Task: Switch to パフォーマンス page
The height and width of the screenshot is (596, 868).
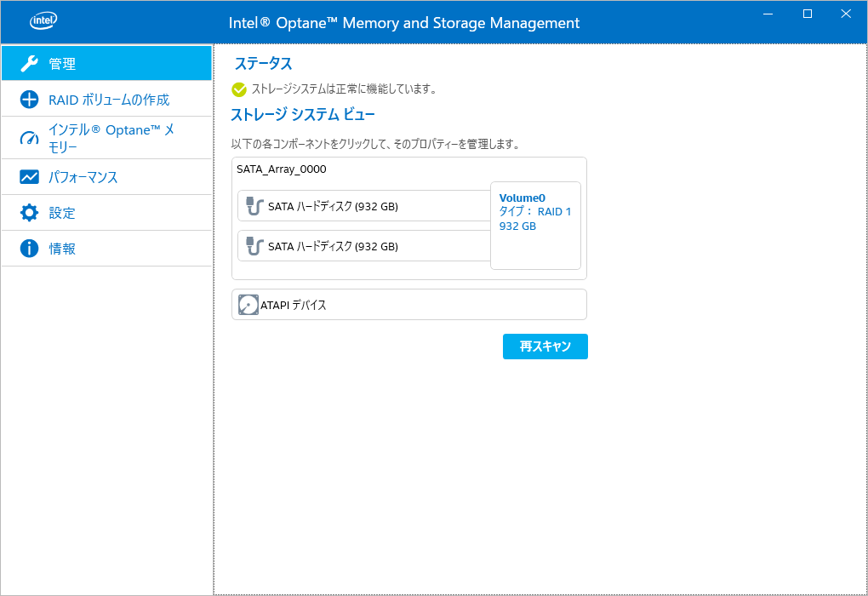Action: pos(107,177)
